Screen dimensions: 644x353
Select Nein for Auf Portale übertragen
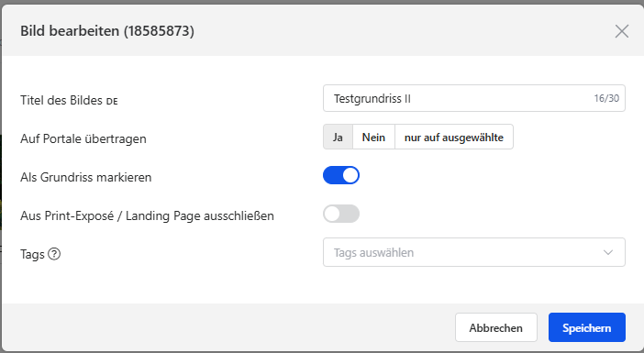click(373, 138)
